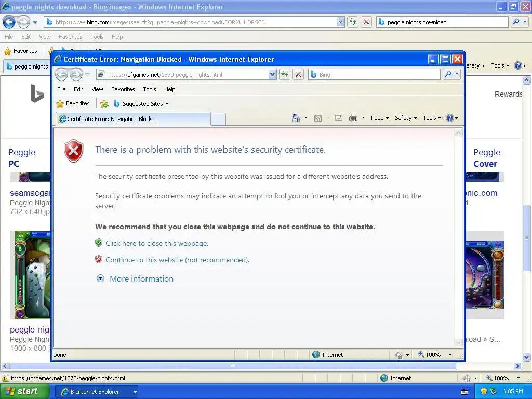Click the dfgames.net address field
The image size is (532, 399).
[x=187, y=75]
